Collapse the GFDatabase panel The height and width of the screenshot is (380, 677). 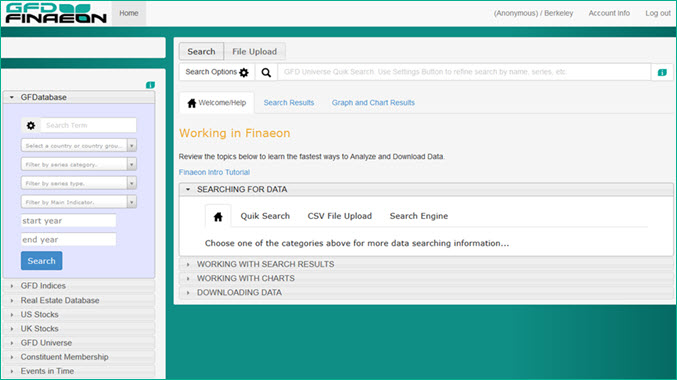79,97
